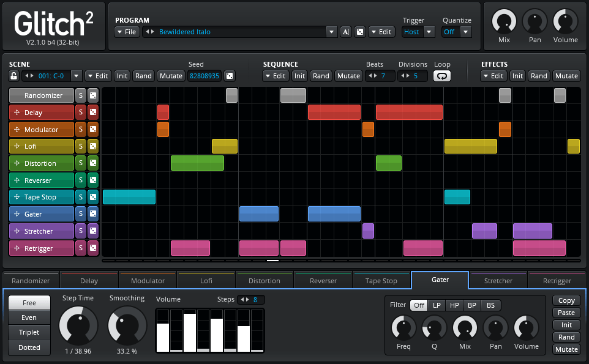The image size is (589, 364).
Task: Select the Triplet step time mode
Action: (x=29, y=332)
